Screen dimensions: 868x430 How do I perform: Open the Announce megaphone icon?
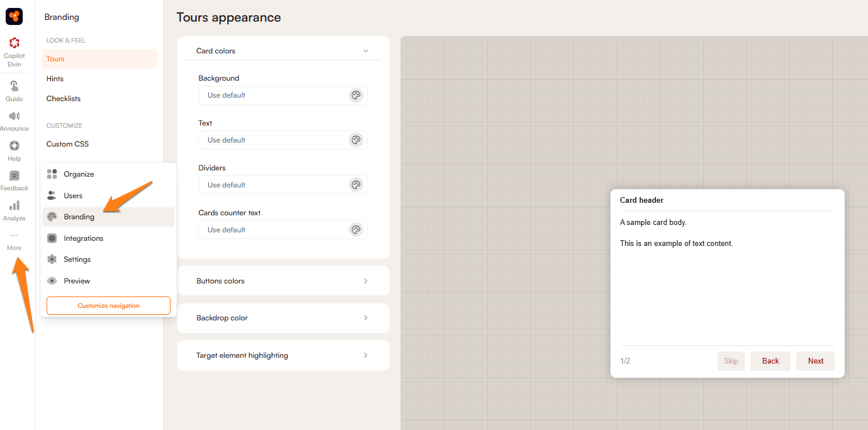point(14,116)
